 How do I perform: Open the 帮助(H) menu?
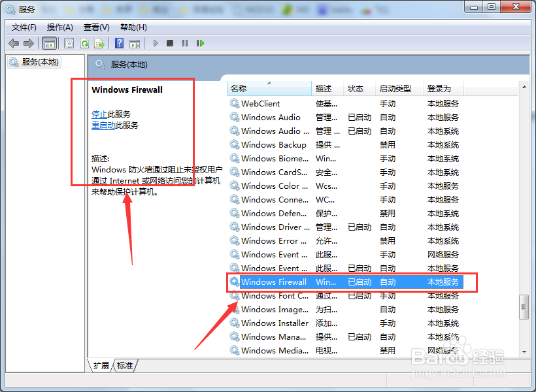coord(133,27)
